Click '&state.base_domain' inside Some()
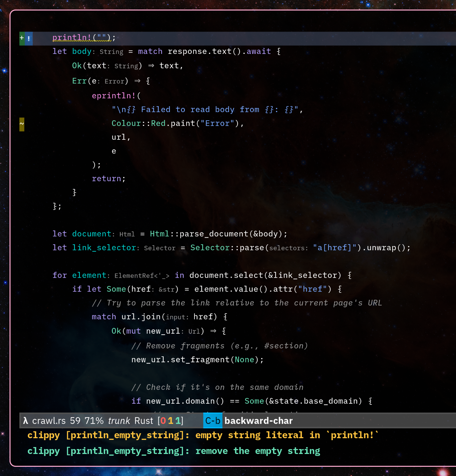Viewport: 456px width, 476px height. [x=313, y=401]
